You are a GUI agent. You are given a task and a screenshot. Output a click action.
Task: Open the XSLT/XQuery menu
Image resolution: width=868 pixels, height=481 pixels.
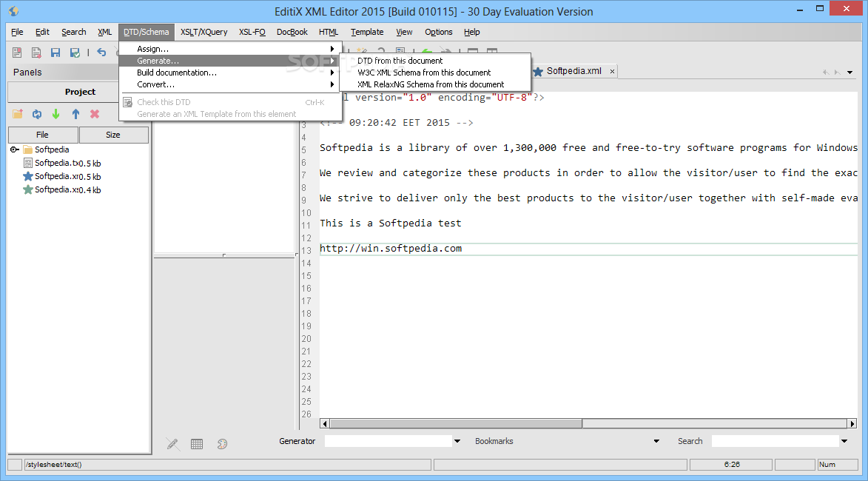[203, 32]
